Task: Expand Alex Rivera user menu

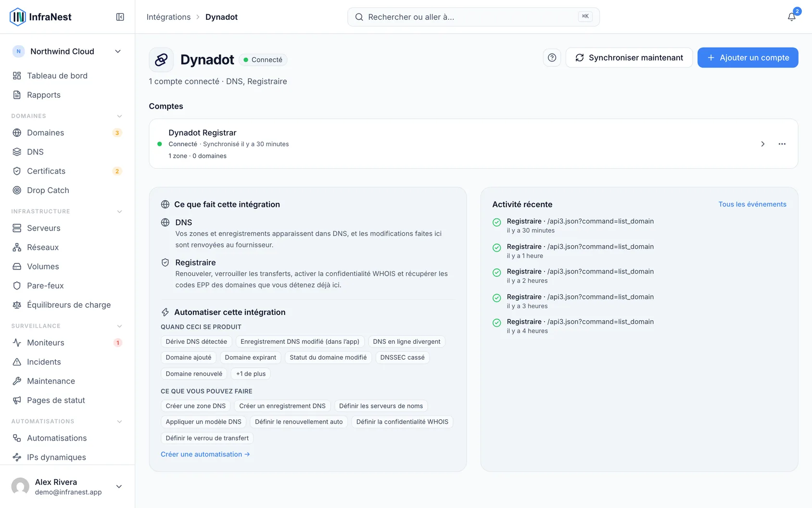Action: point(119,486)
